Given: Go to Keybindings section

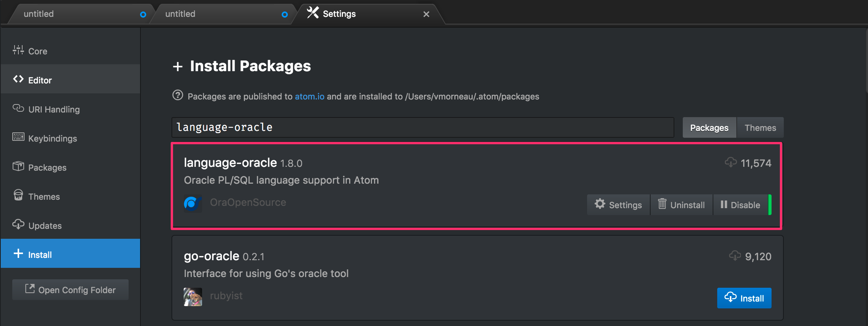Looking at the screenshot, I should tap(70, 138).
